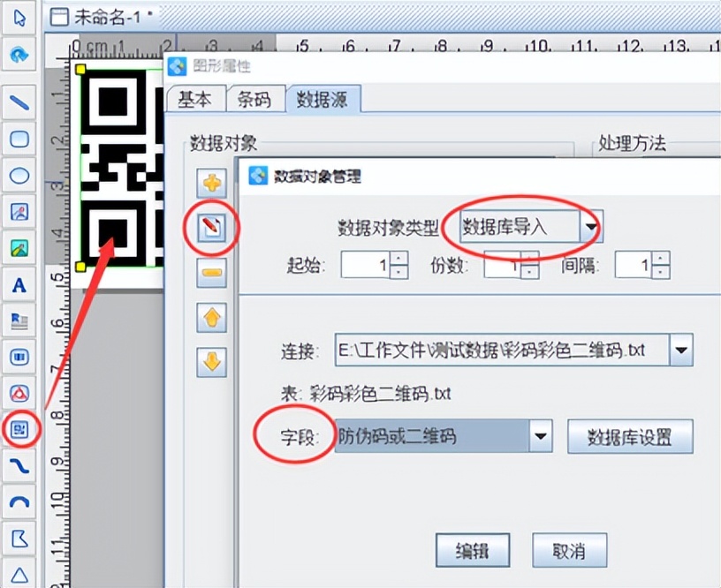Click the 未命名-1 document tab
This screenshot has height=588, width=721.
click(102, 17)
